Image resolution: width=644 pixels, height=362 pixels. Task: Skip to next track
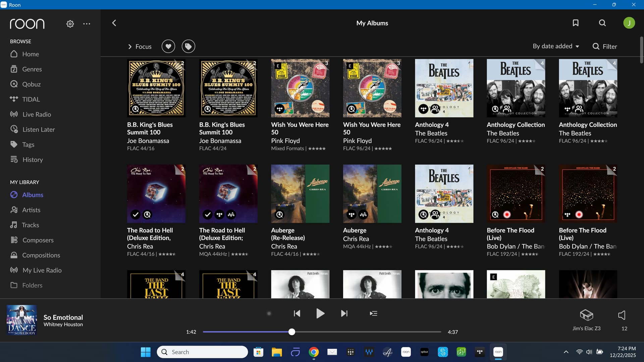point(344,313)
